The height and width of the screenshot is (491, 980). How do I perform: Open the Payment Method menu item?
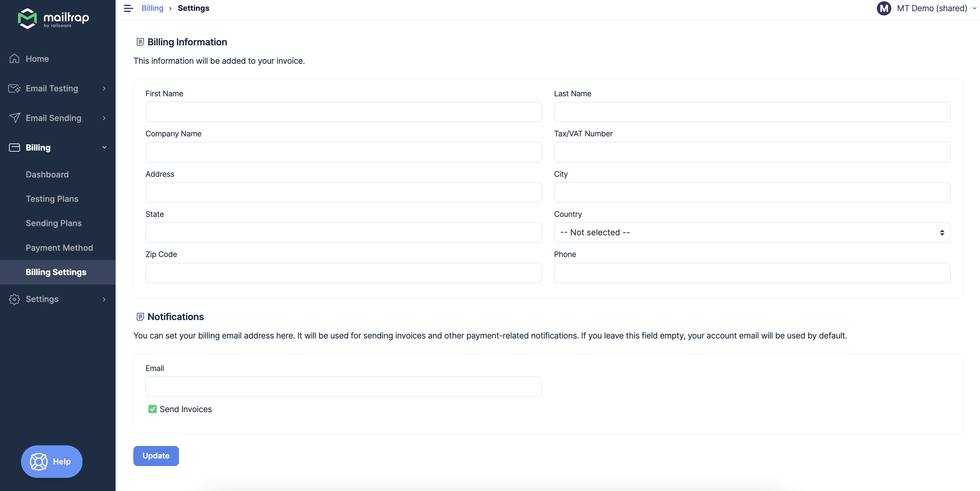pos(59,248)
